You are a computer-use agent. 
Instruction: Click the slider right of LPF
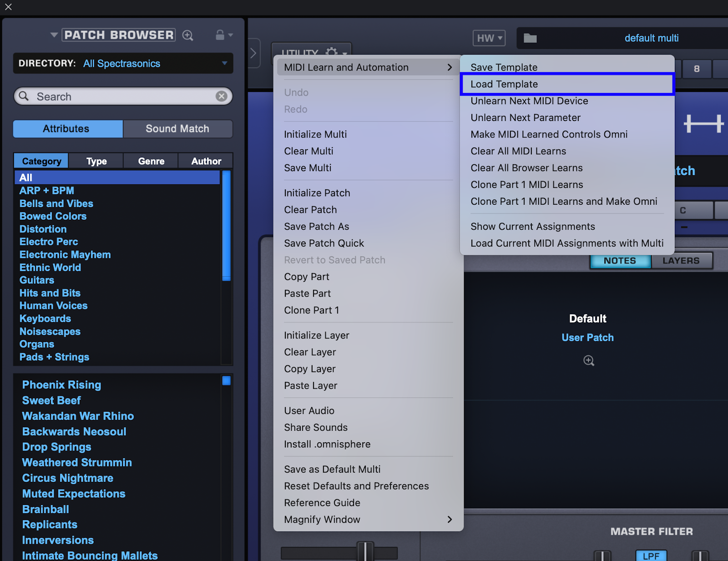point(700,556)
